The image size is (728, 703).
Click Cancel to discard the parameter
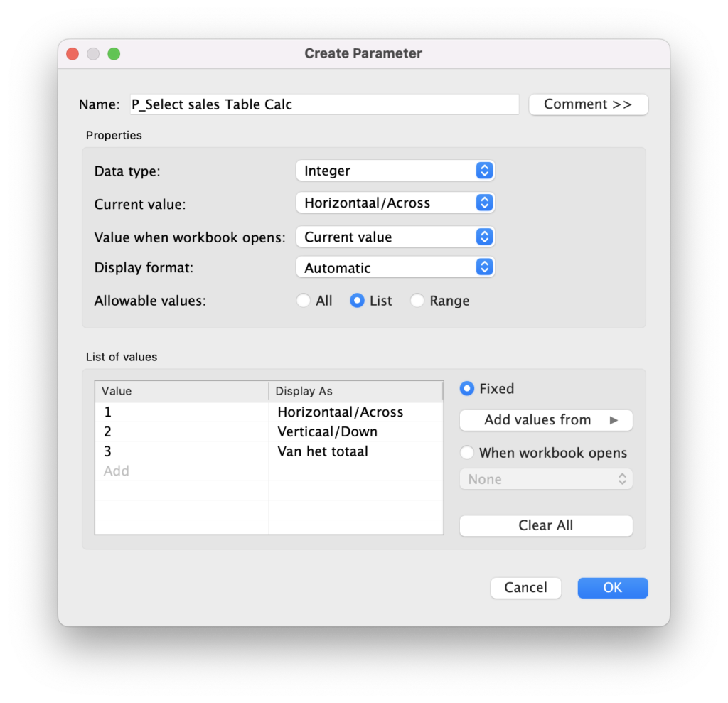525,588
